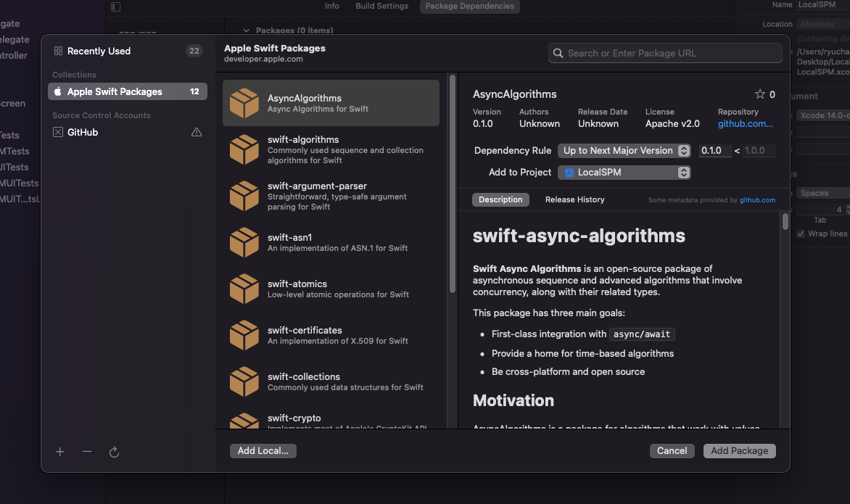Select the GitHub source control account
The width and height of the screenshot is (850, 504).
coord(128,132)
